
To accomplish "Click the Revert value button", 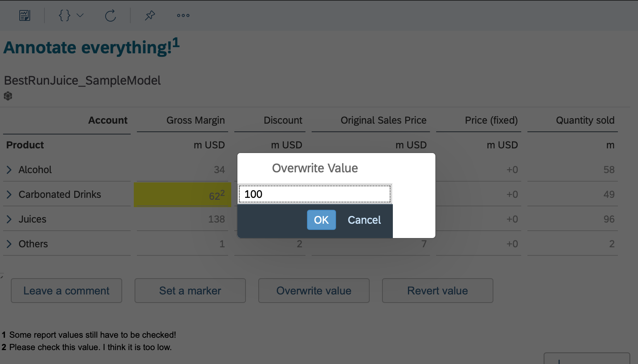I will coord(438,291).
